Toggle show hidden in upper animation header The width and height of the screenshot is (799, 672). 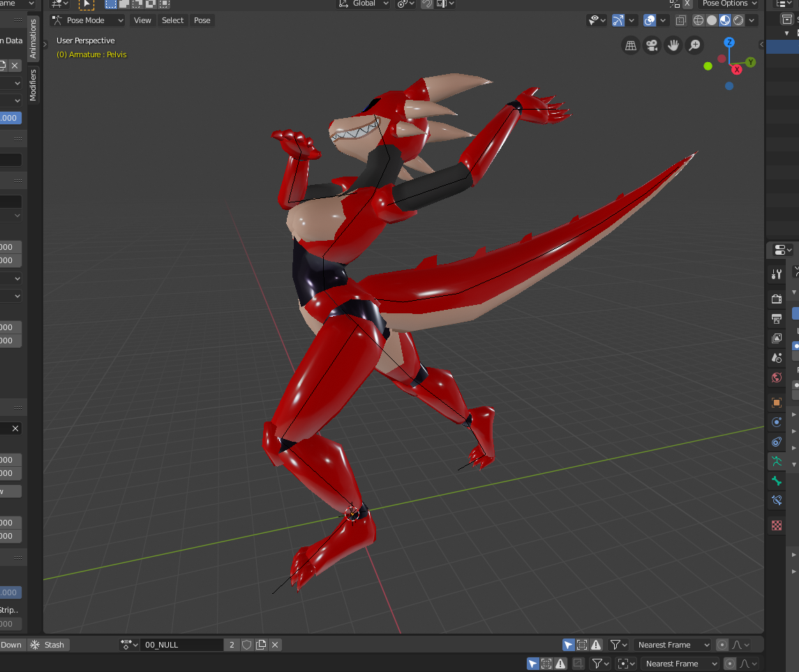pos(582,645)
